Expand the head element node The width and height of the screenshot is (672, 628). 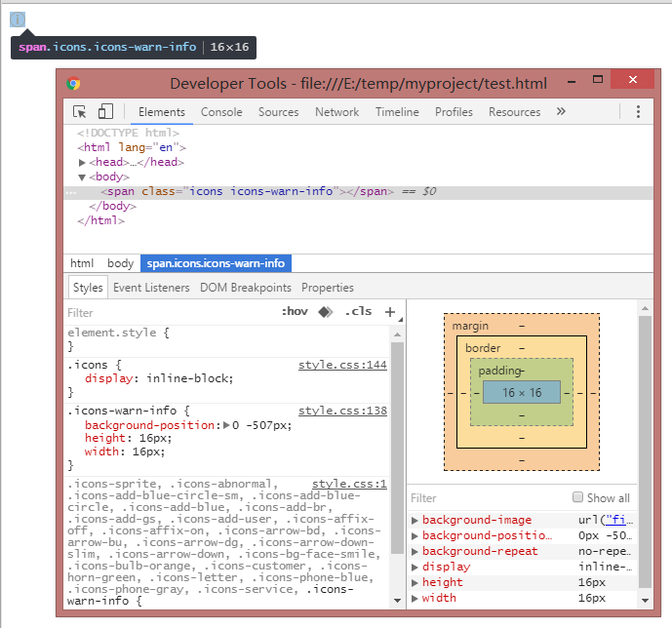(83, 162)
